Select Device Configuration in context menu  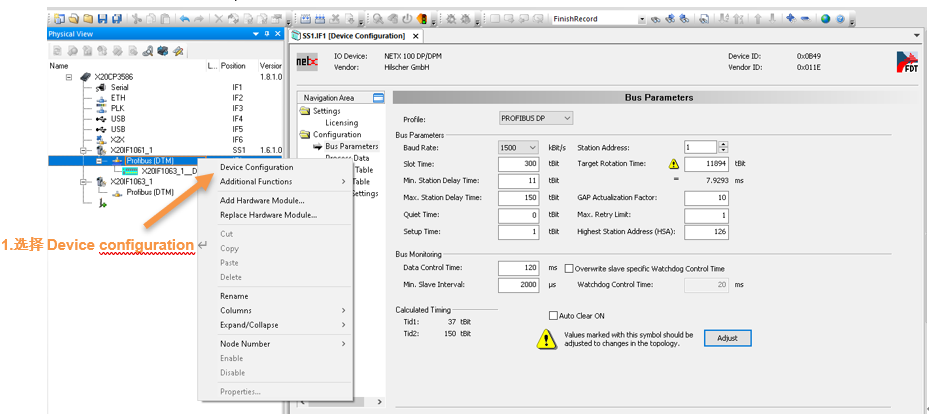(257, 167)
